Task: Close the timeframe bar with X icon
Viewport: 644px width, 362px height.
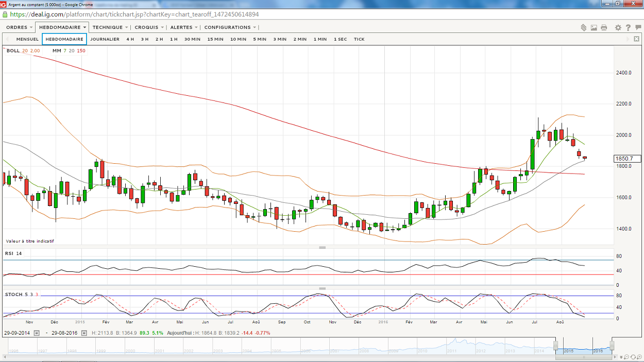Action: point(635,39)
